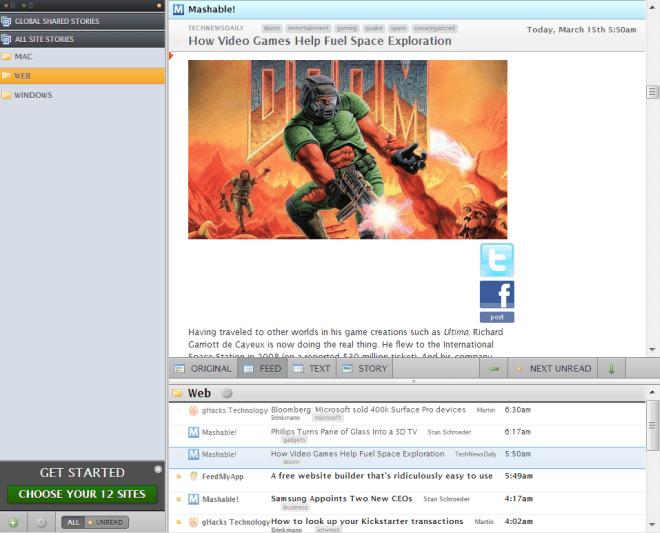Screen dimensions: 660x533
Task: Switch filter to All stories
Action: click(x=73, y=522)
